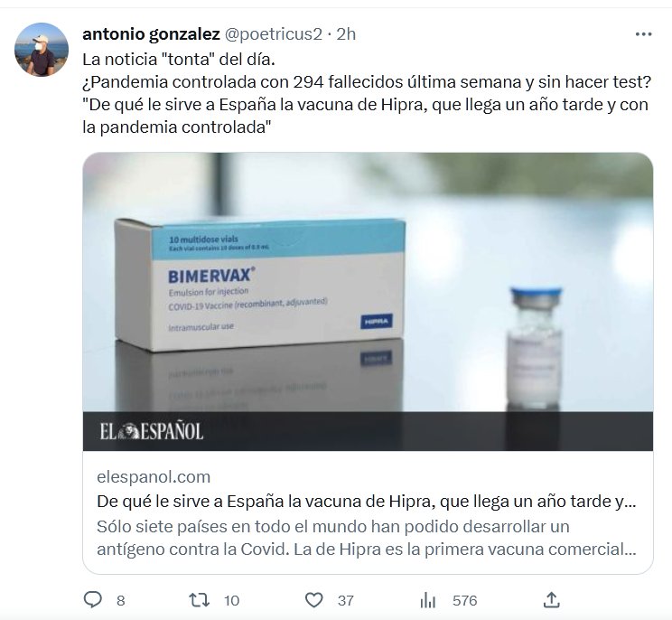Like the tweet with the heart icon

coord(313,600)
